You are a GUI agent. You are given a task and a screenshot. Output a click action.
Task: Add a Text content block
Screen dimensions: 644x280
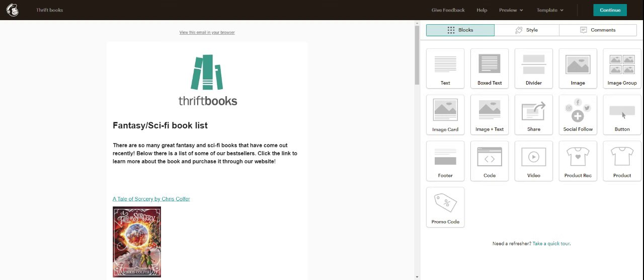(445, 68)
